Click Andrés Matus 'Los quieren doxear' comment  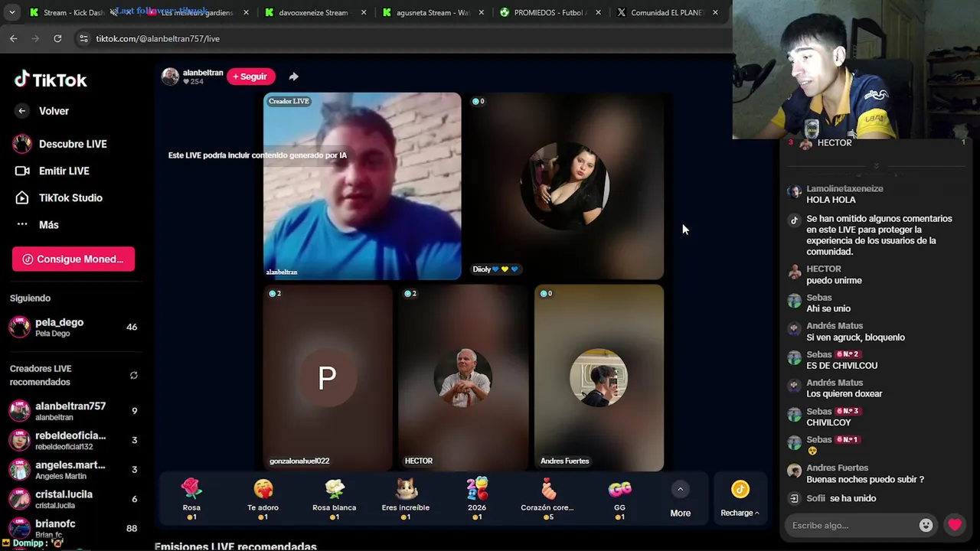tap(844, 393)
